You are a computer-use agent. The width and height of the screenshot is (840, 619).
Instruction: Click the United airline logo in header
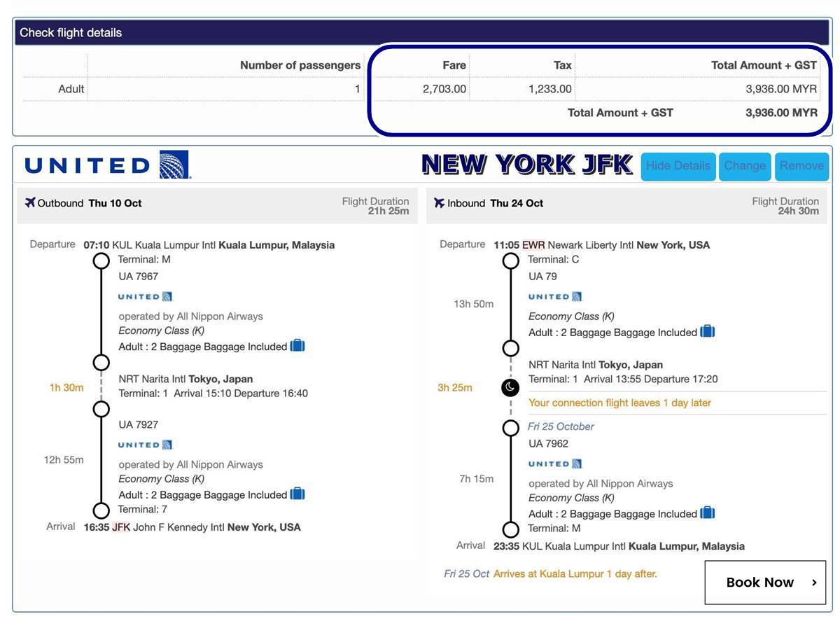108,165
